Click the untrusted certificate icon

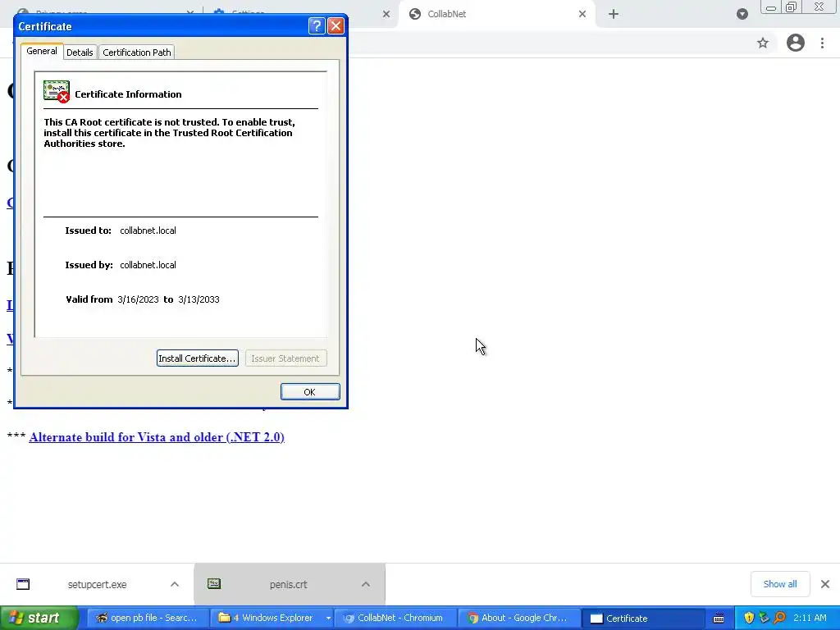coord(57,92)
